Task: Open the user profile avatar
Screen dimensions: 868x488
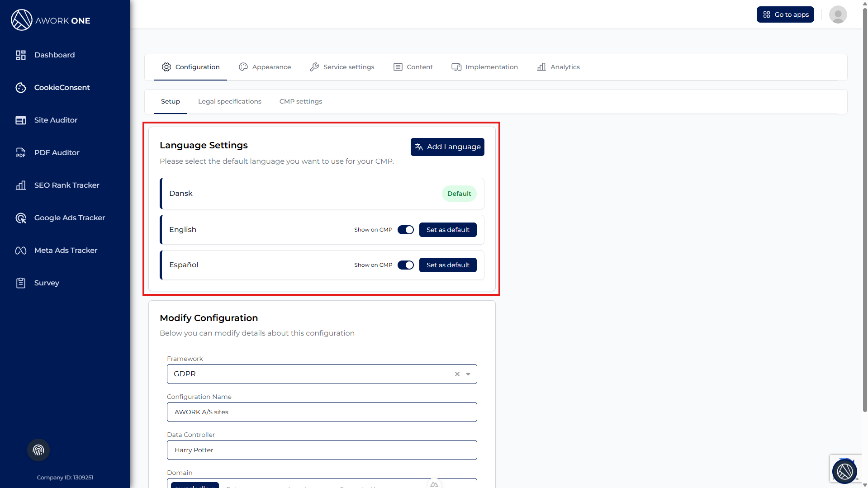Action: (838, 14)
